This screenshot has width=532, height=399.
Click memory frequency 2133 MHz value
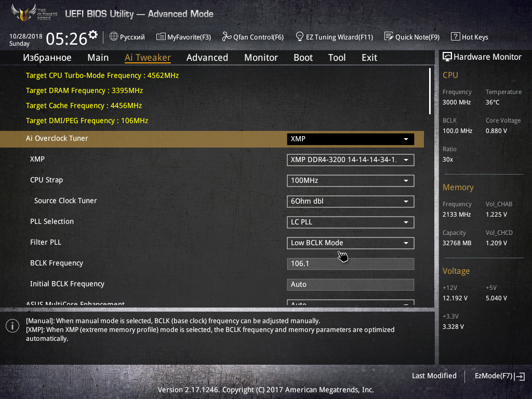pos(456,215)
